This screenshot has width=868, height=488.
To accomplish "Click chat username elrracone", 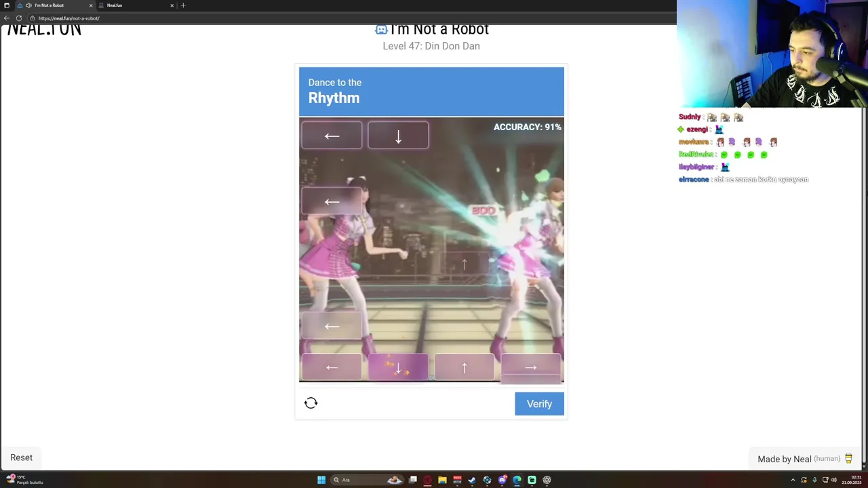I will point(694,180).
